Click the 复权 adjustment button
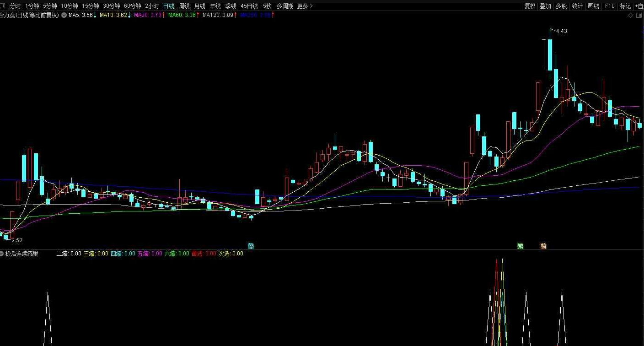644x346 pixels. coord(530,6)
